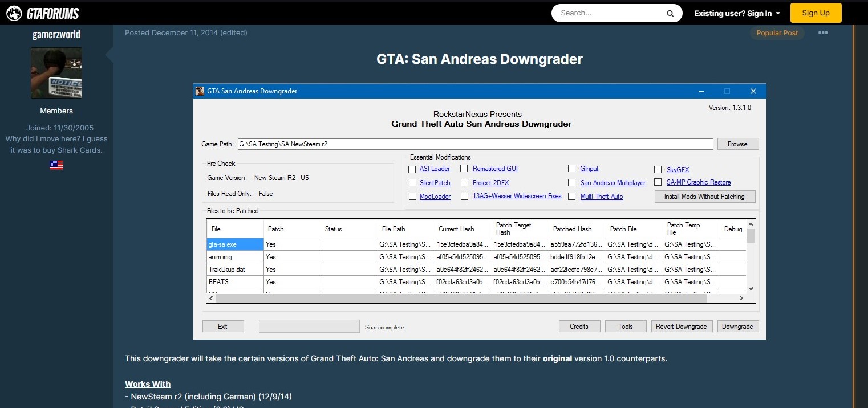Click the file list scroll-up arrow
Viewport: 868px width, 408px height.
(751, 225)
